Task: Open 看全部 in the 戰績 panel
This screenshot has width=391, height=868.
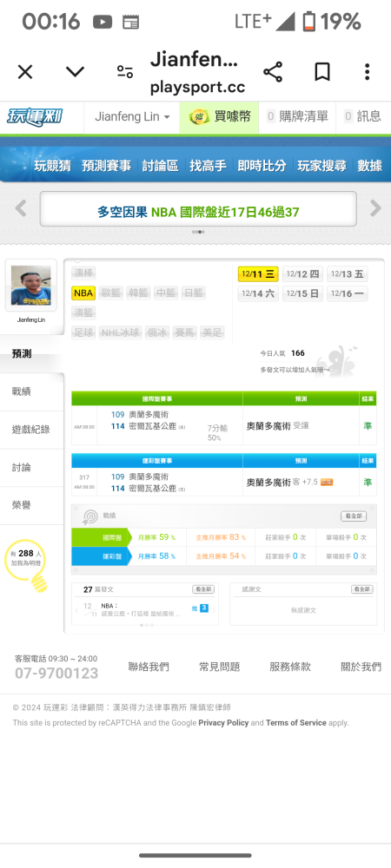Action: 354,516
